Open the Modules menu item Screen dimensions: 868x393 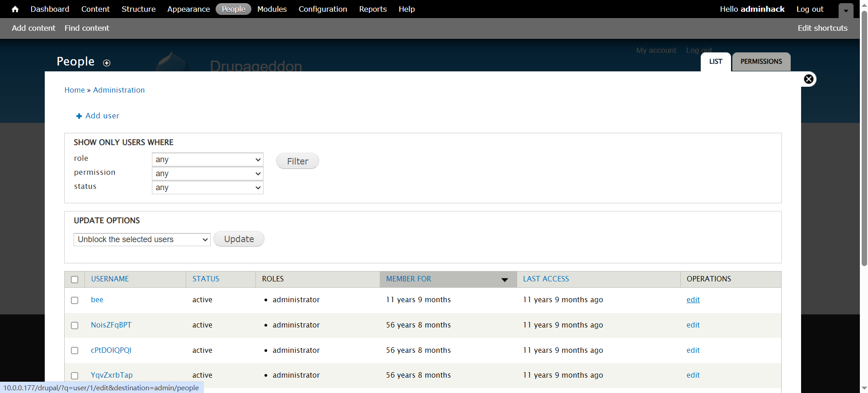click(x=272, y=9)
